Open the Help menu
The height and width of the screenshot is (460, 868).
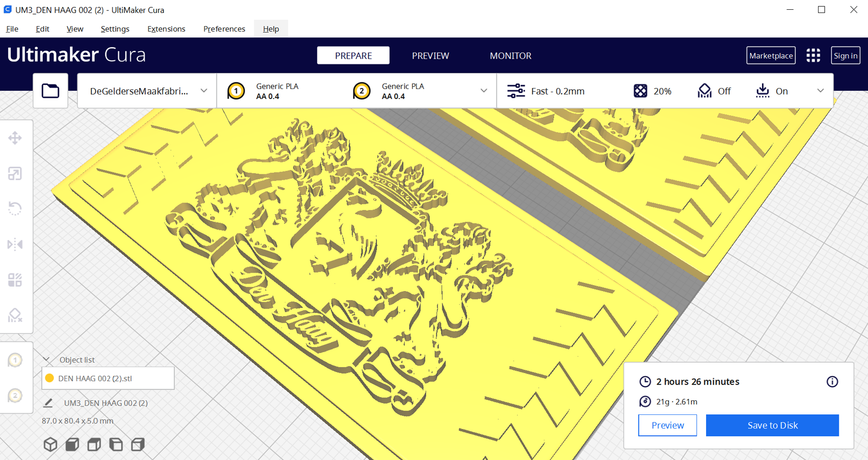(271, 29)
